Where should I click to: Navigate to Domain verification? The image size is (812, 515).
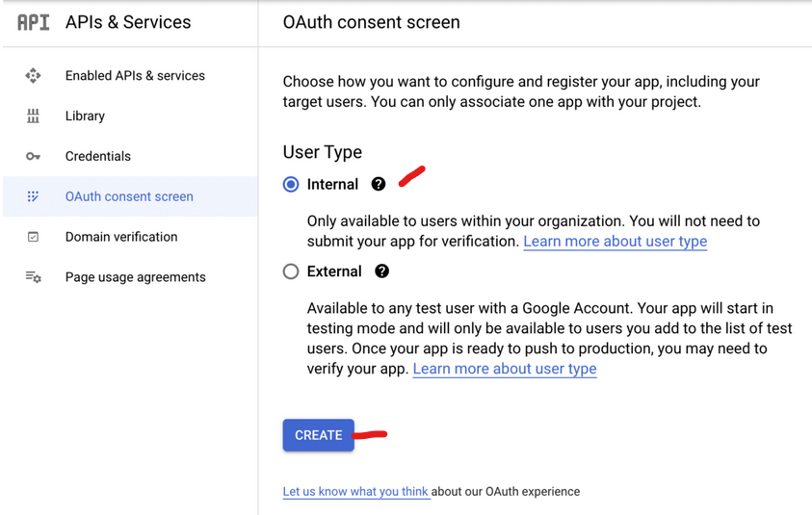click(x=130, y=237)
